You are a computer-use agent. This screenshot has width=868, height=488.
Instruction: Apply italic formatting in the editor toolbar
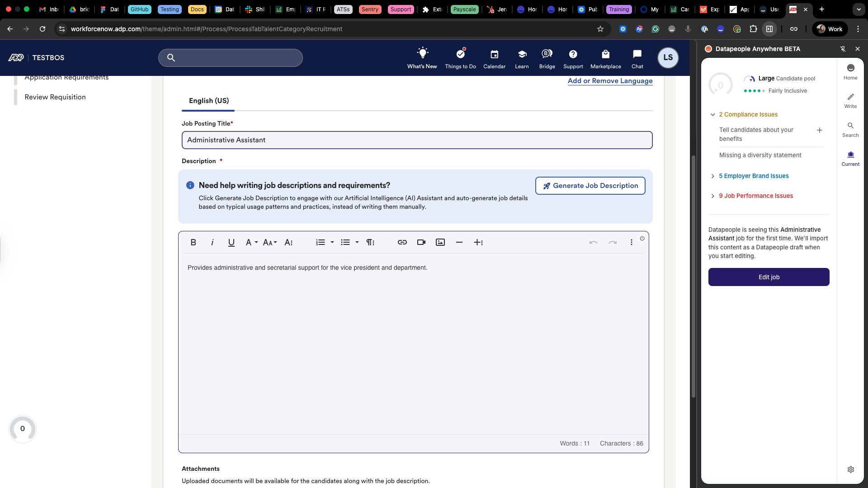coord(212,243)
